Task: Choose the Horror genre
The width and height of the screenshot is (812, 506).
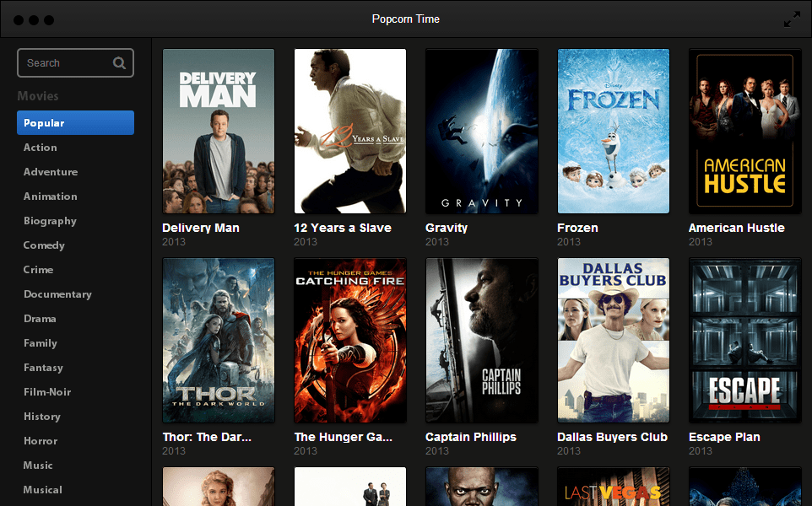Action: click(x=41, y=441)
